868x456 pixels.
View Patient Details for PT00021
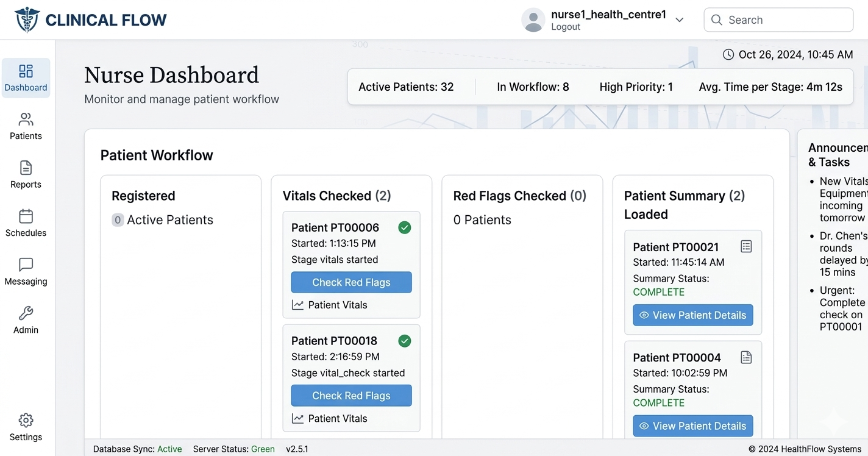[x=693, y=315]
